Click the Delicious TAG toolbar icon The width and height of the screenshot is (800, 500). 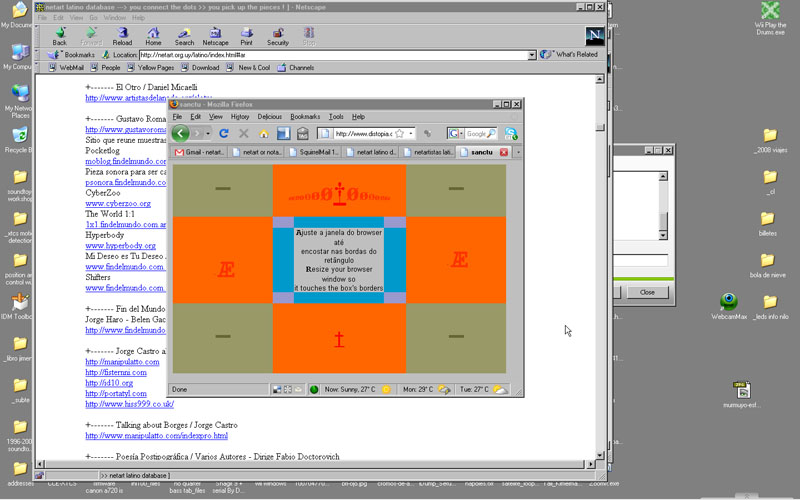pyautogui.click(x=303, y=133)
